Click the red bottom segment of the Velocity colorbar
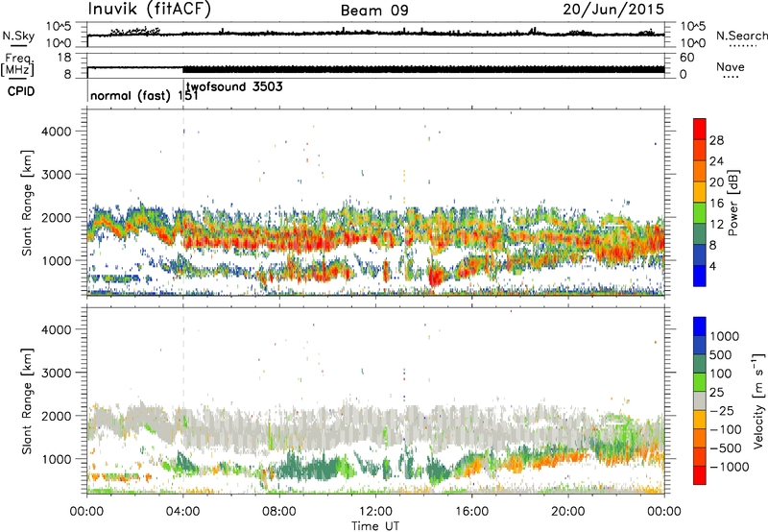Image resolution: width=768 pixels, height=532 pixels. tap(700, 475)
